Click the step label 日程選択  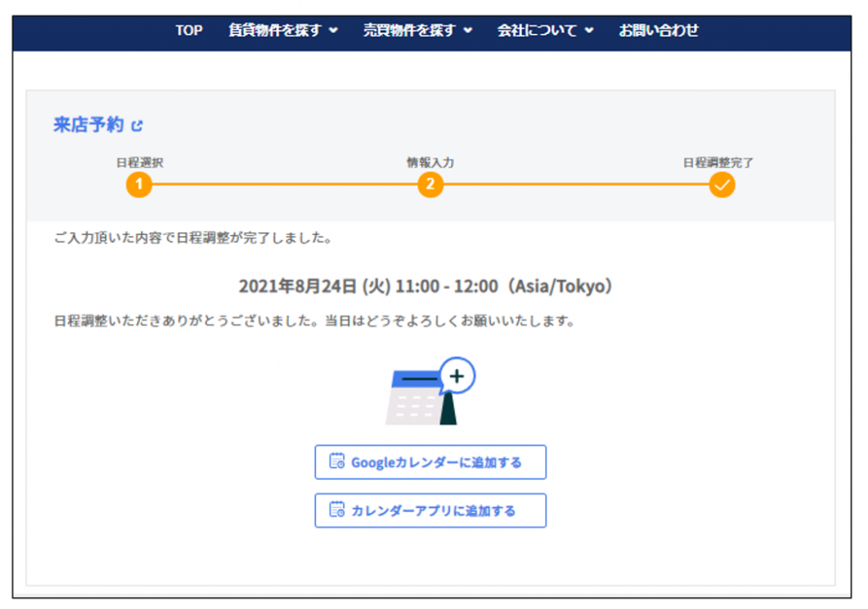[x=138, y=159]
